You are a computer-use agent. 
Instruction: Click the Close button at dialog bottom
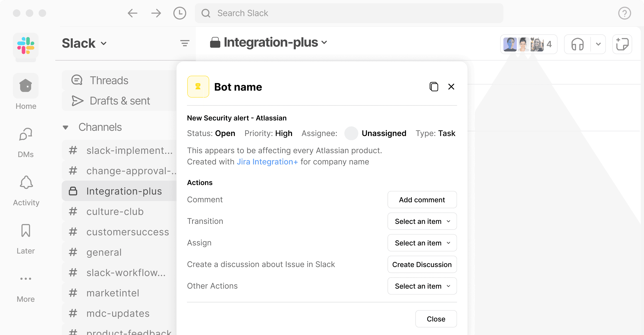(436, 319)
